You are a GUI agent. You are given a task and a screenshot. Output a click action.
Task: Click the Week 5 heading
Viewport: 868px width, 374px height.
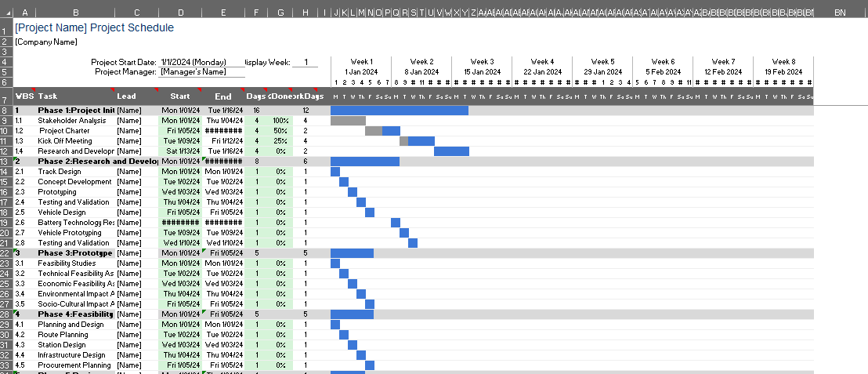[x=603, y=62]
